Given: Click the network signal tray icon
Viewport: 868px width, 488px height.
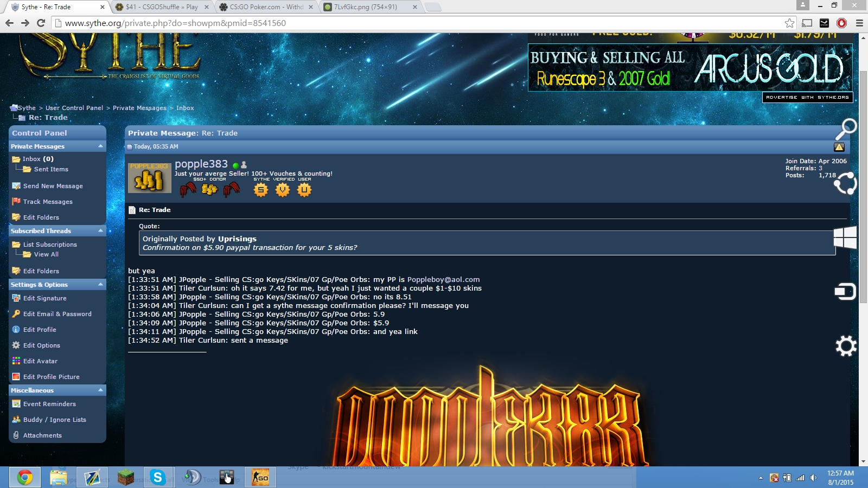Looking at the screenshot, I should 800,478.
